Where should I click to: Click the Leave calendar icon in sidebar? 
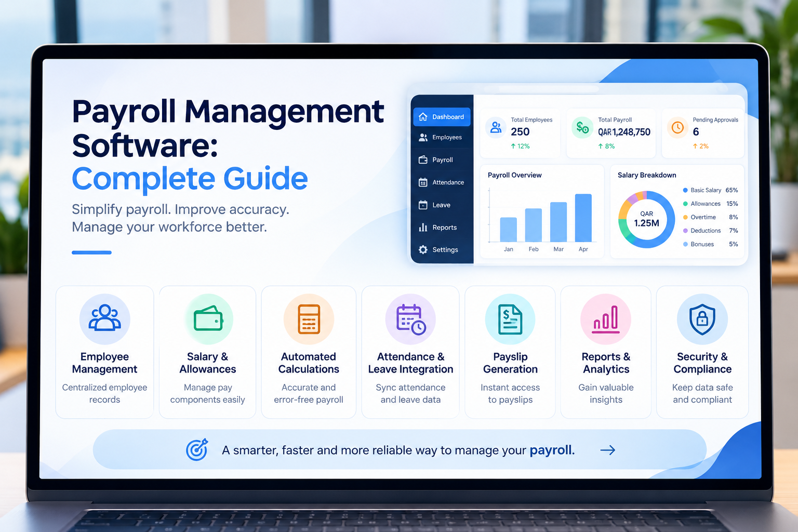(x=423, y=205)
